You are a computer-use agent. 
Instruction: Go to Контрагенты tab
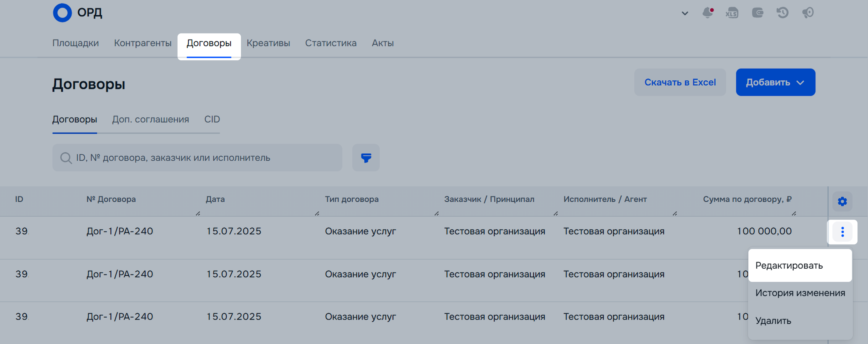[143, 43]
